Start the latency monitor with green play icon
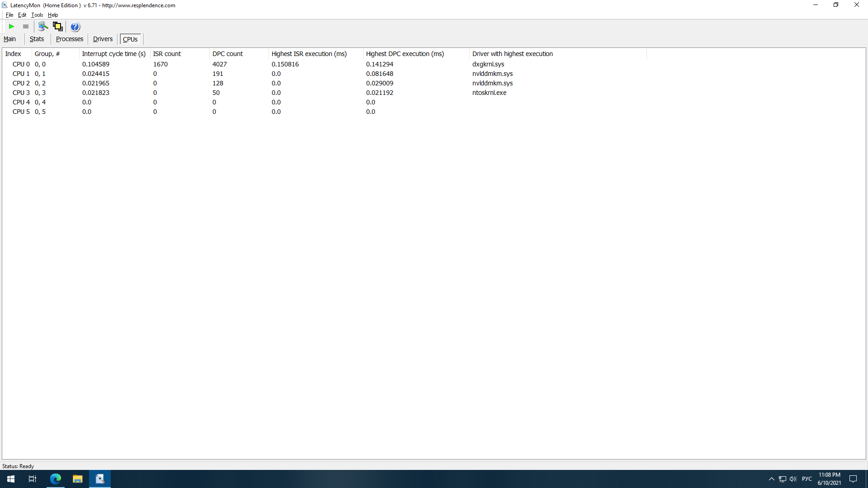Viewport: 868px width, 488px height. (12, 27)
